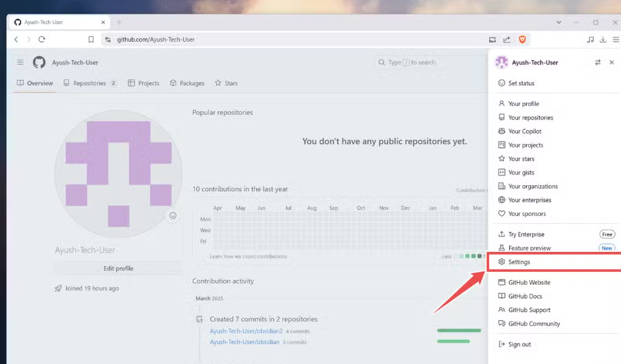Click the Joined 19 hours ago text
621x364 pixels.
click(92, 288)
